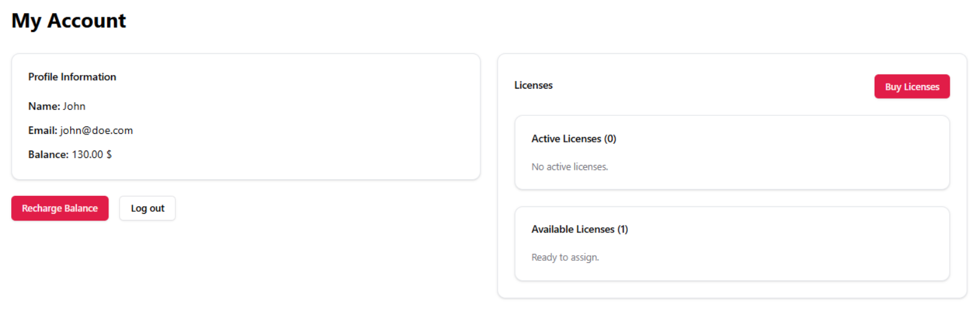The height and width of the screenshot is (321, 980).
Task: Open the Active Licenses card
Action: tap(732, 152)
